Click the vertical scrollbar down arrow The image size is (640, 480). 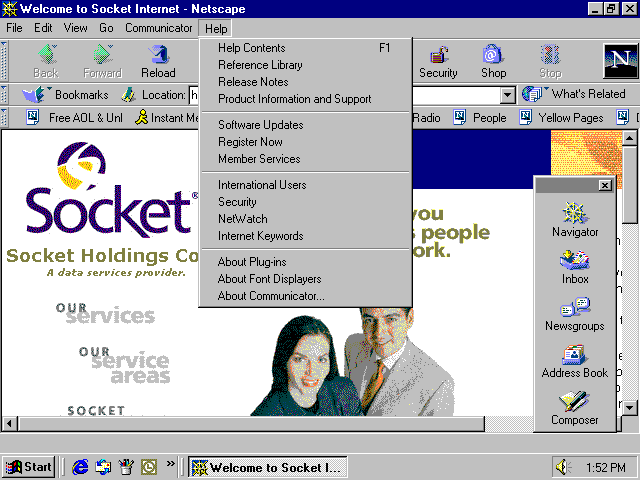[x=629, y=407]
